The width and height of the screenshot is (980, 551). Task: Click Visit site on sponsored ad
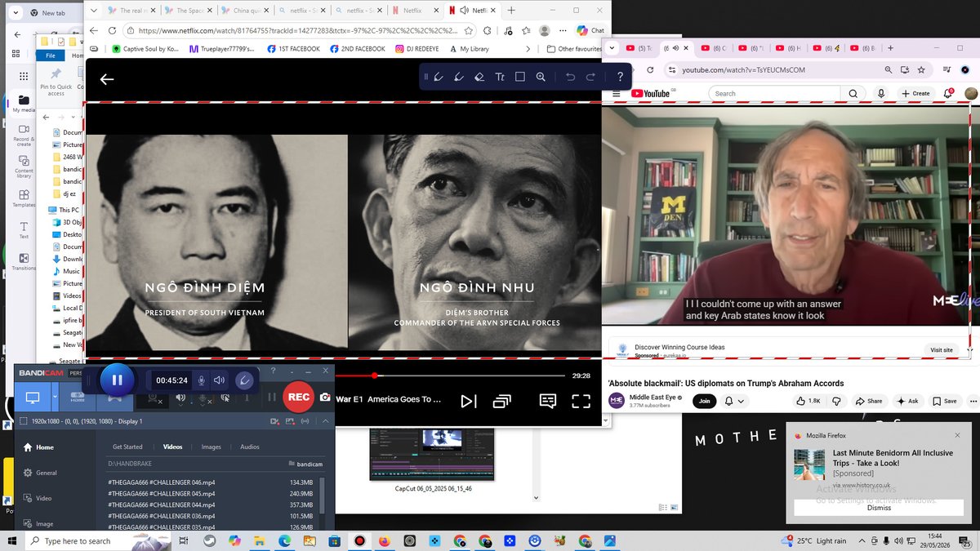pyautogui.click(x=941, y=350)
